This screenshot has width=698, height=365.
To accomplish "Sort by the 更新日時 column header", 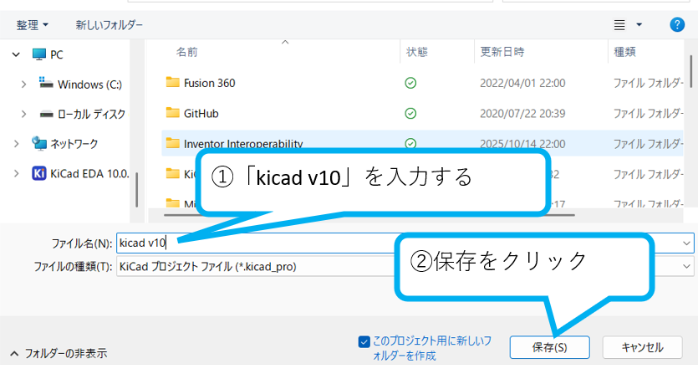I will (502, 52).
